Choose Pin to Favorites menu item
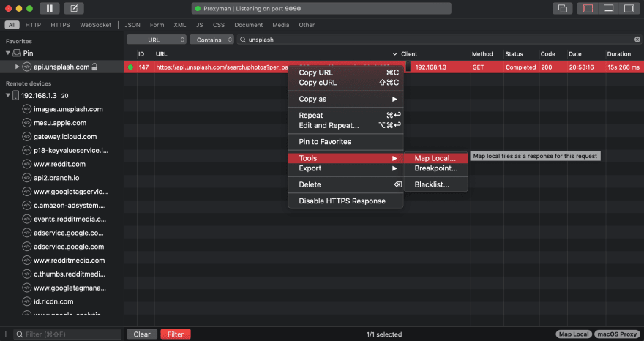Screen dimensions: 644x341 346,142
